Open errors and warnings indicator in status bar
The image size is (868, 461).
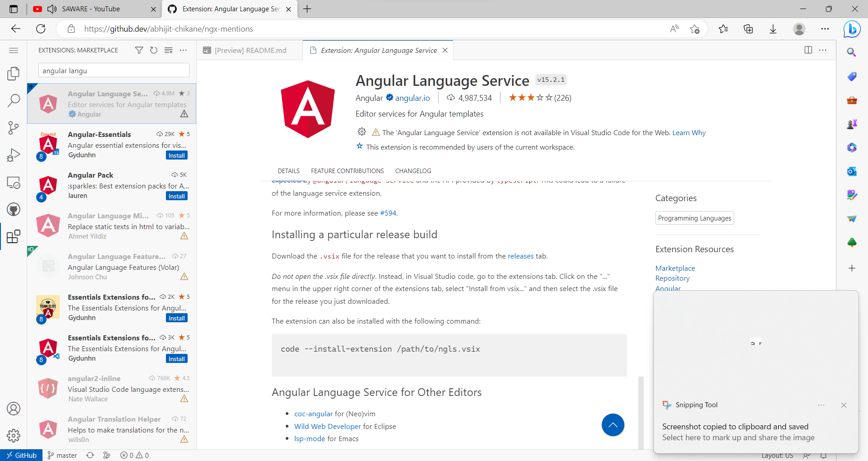pyautogui.click(x=134, y=455)
